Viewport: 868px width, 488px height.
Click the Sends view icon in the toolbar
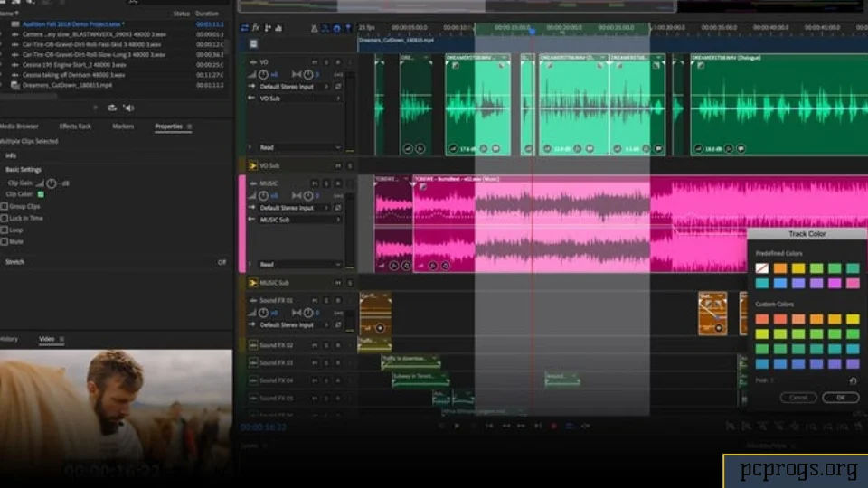[x=268, y=28]
